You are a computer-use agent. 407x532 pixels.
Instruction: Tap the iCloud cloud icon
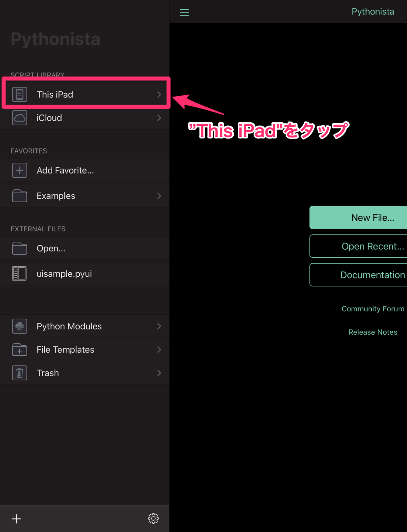(20, 118)
